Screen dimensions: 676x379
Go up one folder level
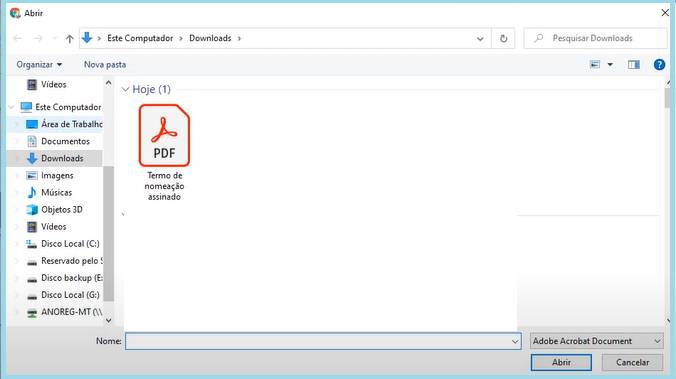point(69,39)
